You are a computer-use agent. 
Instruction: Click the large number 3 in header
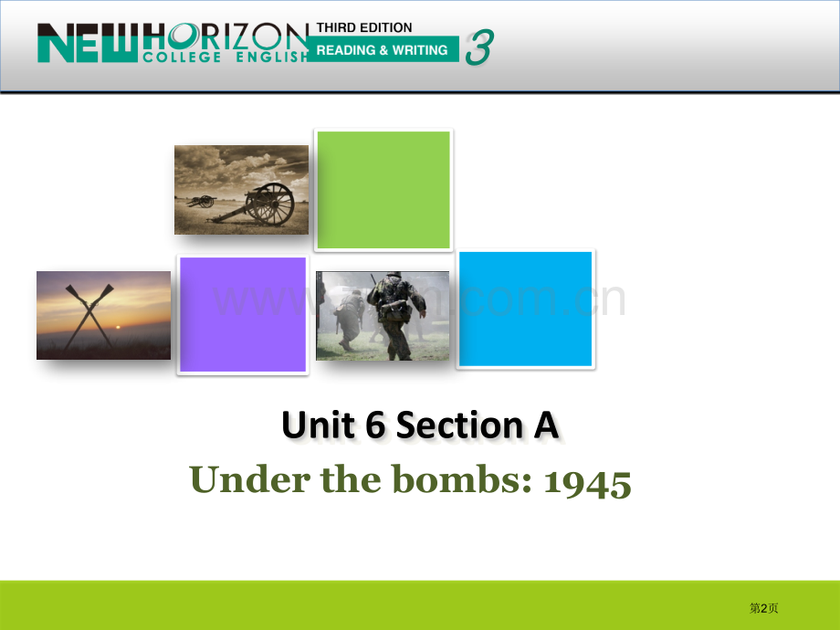tap(478, 48)
